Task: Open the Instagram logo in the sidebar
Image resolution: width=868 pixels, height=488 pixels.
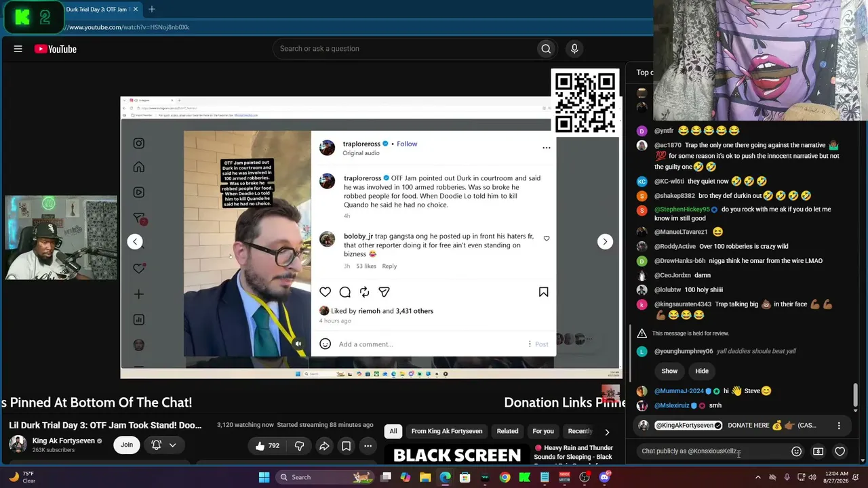Action: (139, 144)
